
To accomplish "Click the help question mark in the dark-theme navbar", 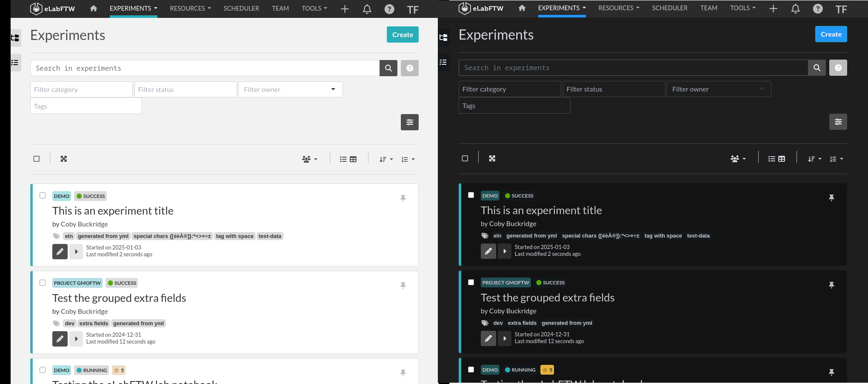I will click(817, 9).
